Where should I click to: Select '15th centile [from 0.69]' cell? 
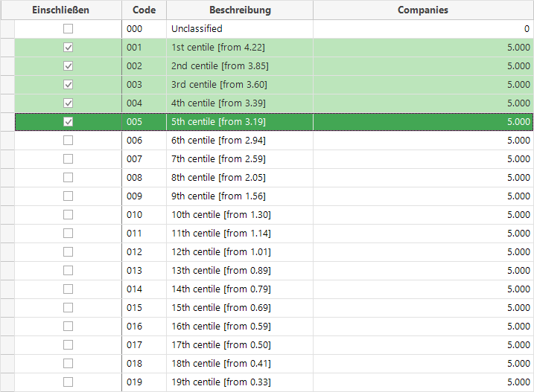(x=240, y=308)
